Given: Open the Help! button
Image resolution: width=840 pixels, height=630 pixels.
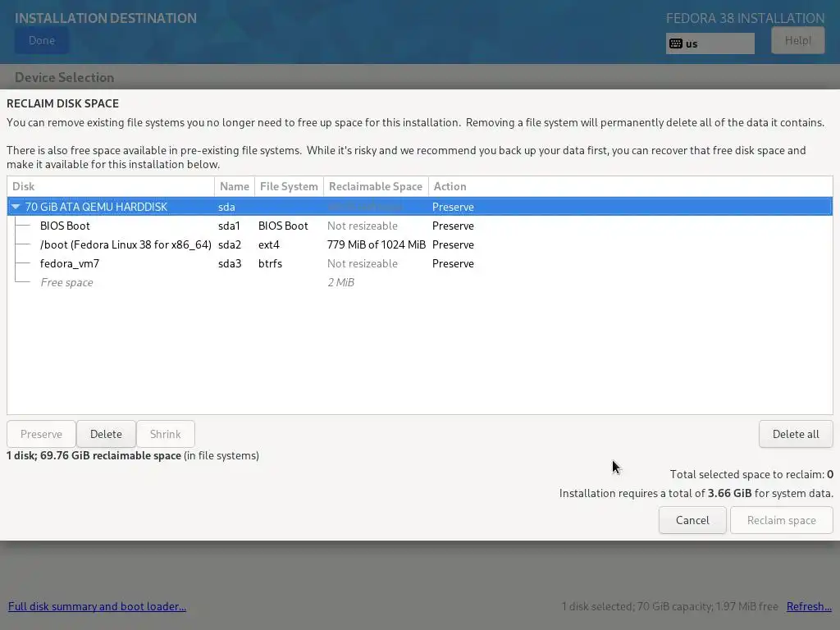Looking at the screenshot, I should point(797,41).
